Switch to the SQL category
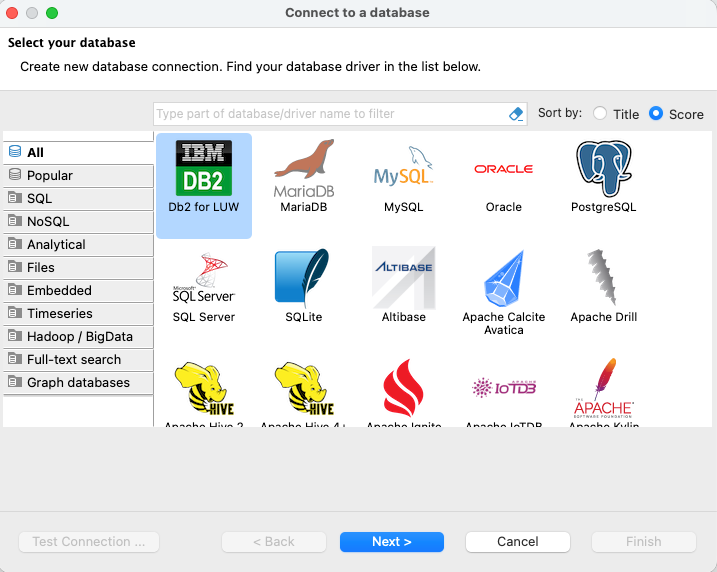 [78, 198]
